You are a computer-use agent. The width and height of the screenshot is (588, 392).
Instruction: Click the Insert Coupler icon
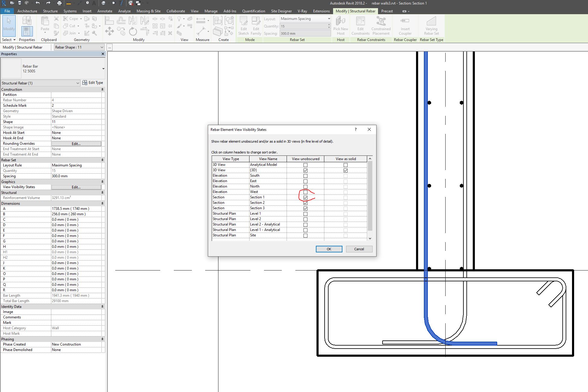coord(405,26)
